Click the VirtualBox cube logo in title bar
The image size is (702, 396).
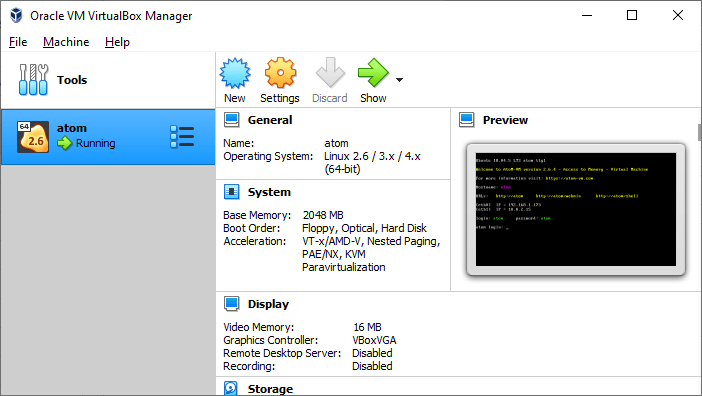pos(17,15)
